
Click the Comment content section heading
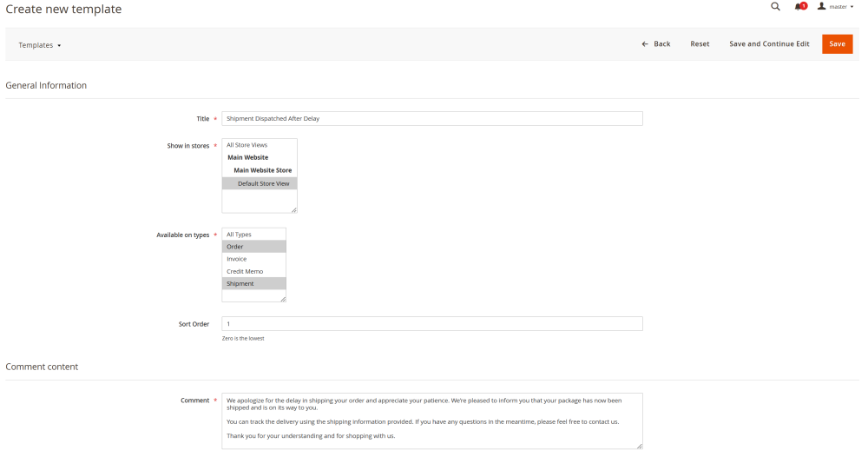pyautogui.click(x=42, y=367)
